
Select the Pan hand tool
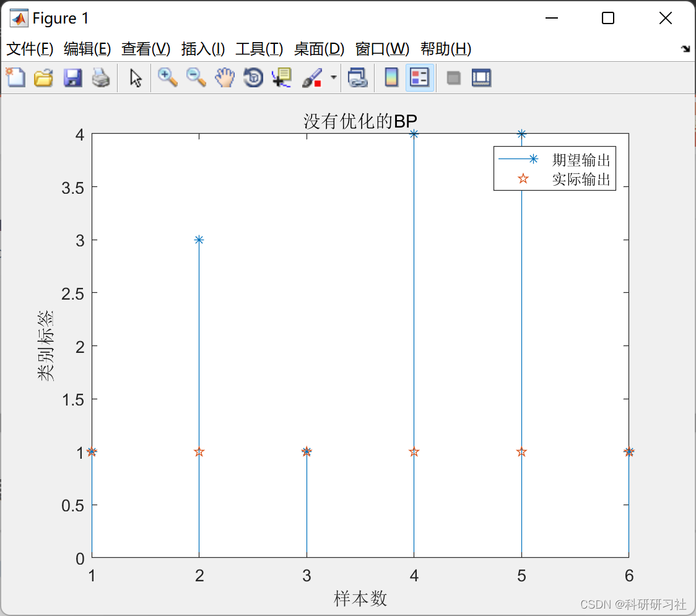[225, 77]
